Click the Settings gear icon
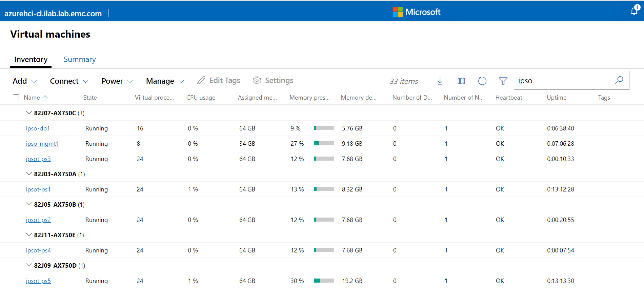The width and height of the screenshot is (644, 307). click(257, 80)
